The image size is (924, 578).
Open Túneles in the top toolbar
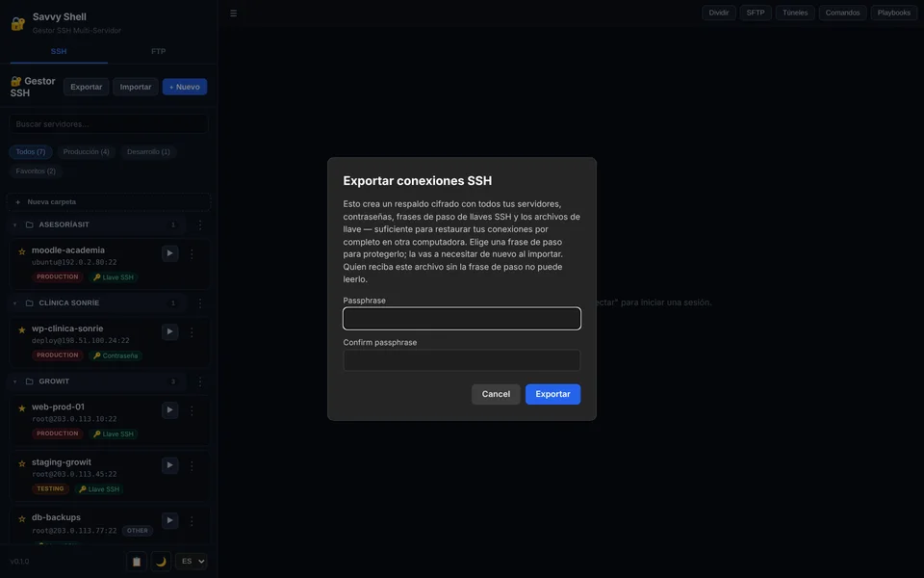(x=795, y=13)
